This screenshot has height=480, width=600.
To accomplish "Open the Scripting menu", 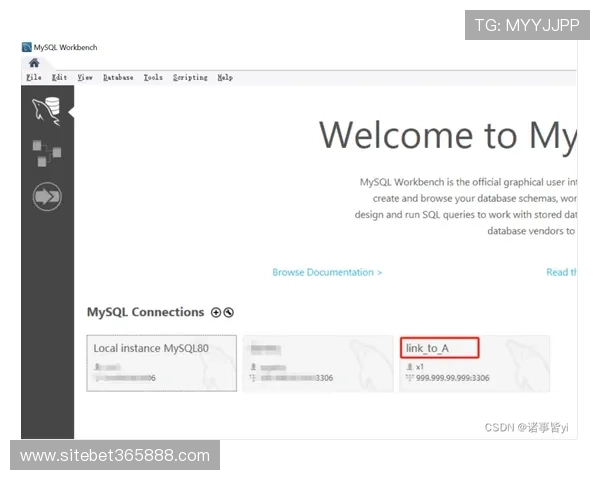I will pyautogui.click(x=190, y=77).
